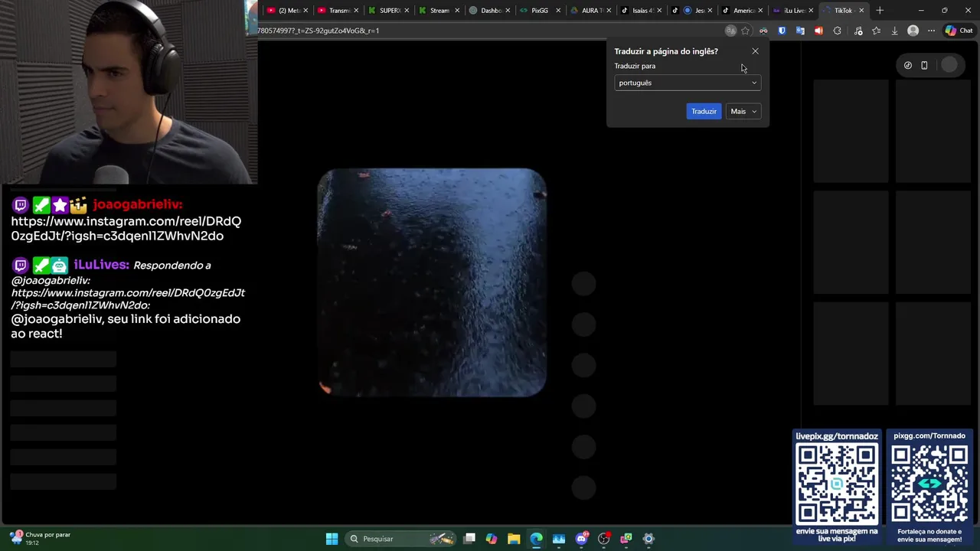Screen dimensions: 980x551
Task: Open the browser three-dot settings menu
Action: pyautogui.click(x=931, y=31)
